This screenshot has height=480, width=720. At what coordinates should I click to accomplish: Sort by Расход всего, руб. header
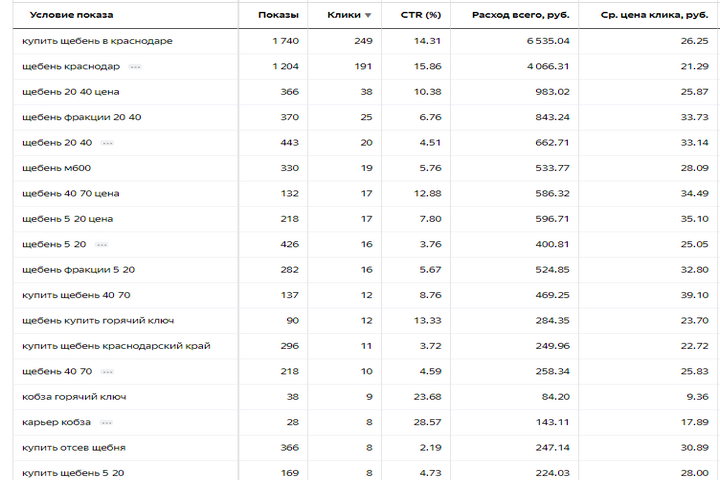tap(521, 15)
